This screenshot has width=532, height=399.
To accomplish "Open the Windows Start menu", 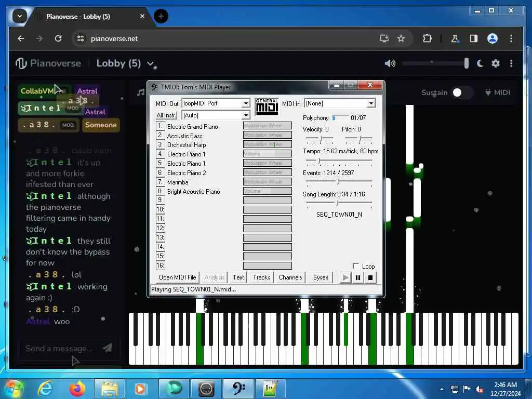I will [x=13, y=389].
